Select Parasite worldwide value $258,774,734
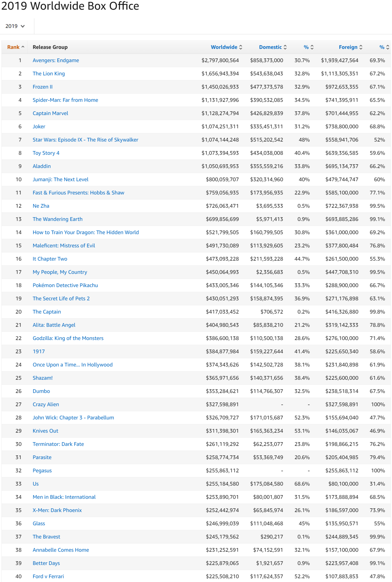392x582 pixels. pos(222,457)
